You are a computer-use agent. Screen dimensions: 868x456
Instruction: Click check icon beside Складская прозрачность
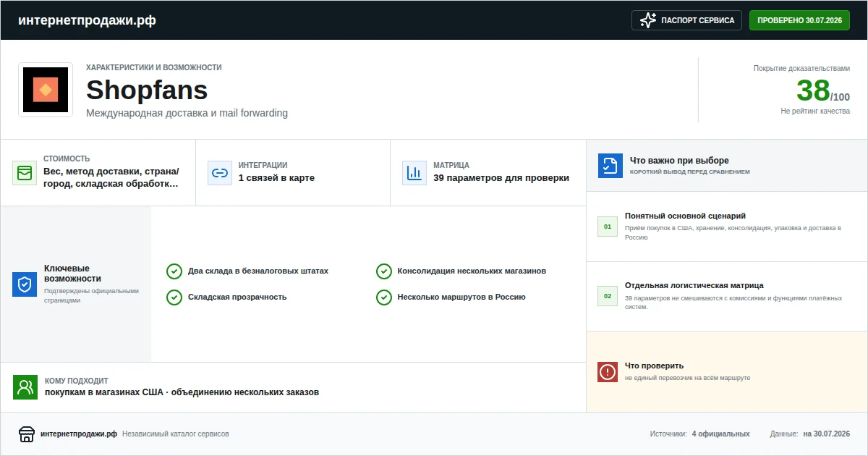click(174, 297)
